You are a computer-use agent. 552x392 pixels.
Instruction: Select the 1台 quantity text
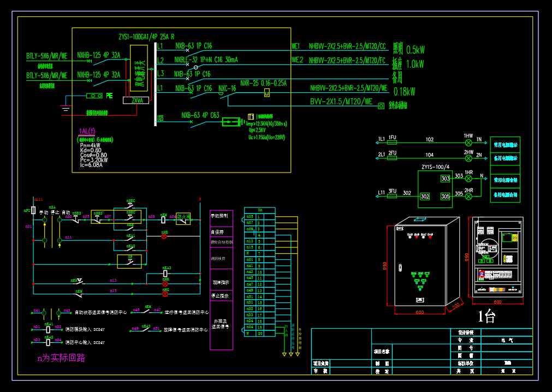[486, 316]
